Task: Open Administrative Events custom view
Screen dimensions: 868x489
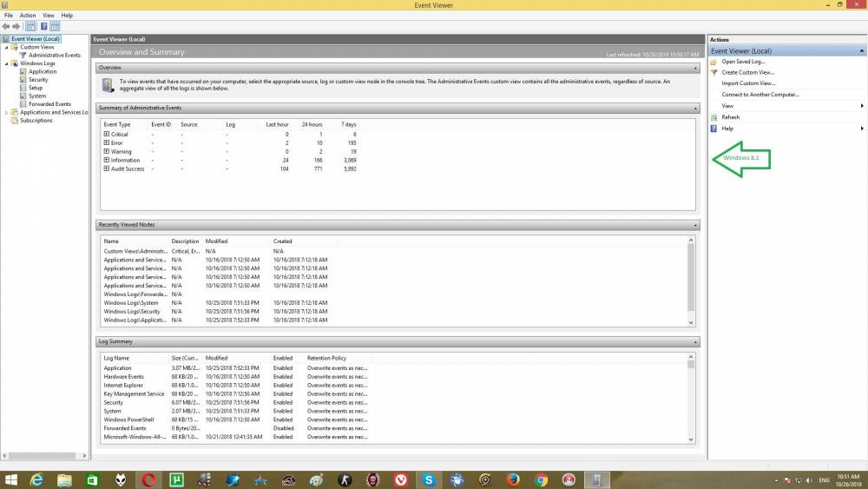Action: click(54, 56)
